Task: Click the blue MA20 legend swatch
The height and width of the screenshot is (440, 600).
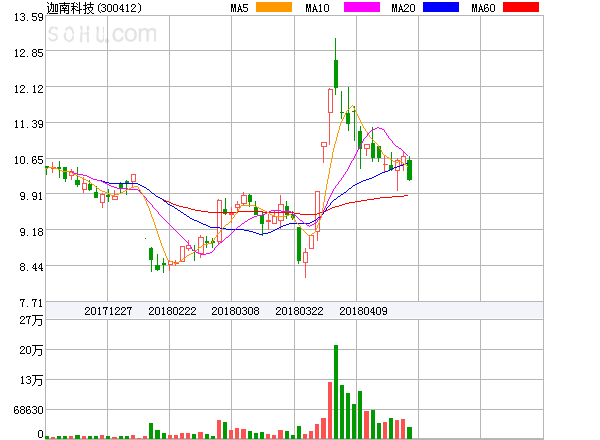Action: pos(441,7)
